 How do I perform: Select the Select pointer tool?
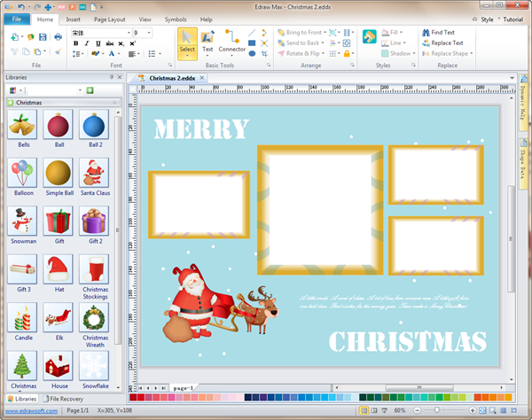point(187,43)
